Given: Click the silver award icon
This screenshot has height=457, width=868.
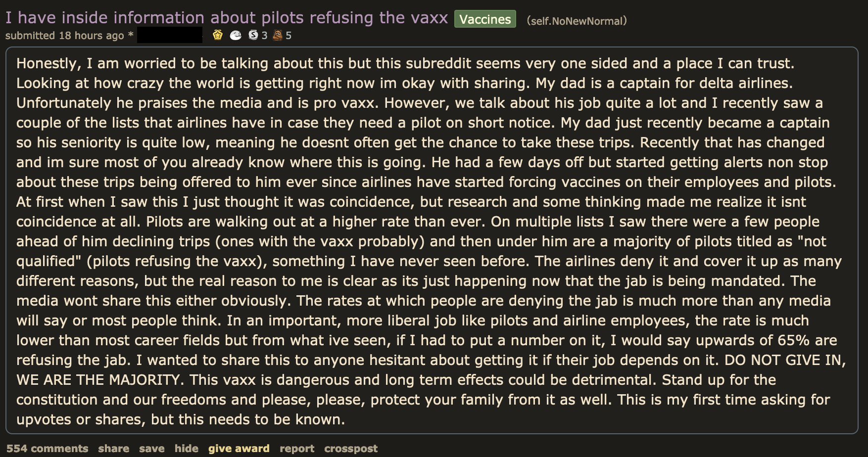Looking at the screenshot, I should (253, 35).
